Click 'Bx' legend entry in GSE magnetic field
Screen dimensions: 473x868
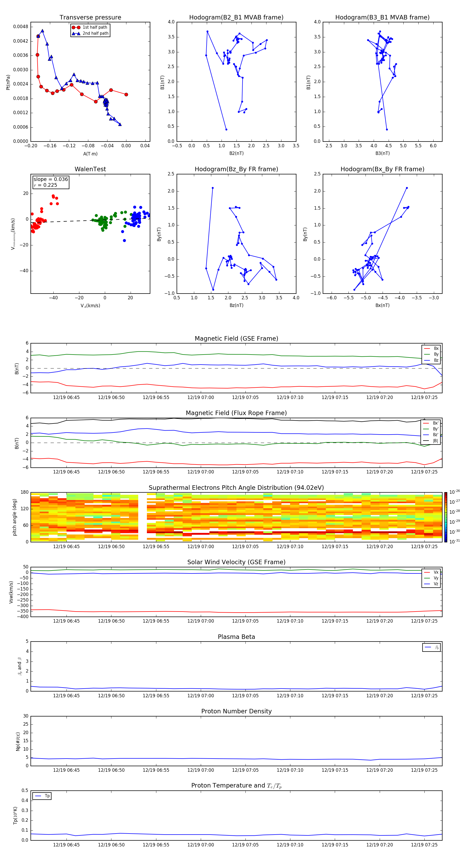point(431,349)
